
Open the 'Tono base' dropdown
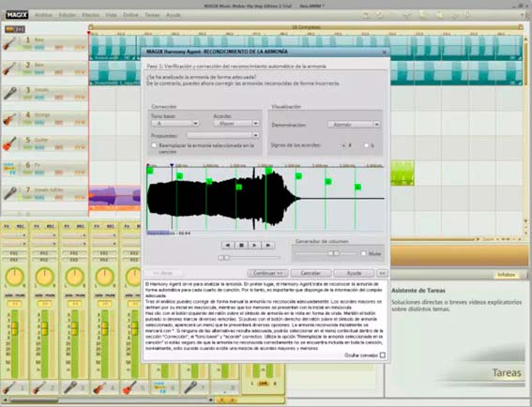175,124
